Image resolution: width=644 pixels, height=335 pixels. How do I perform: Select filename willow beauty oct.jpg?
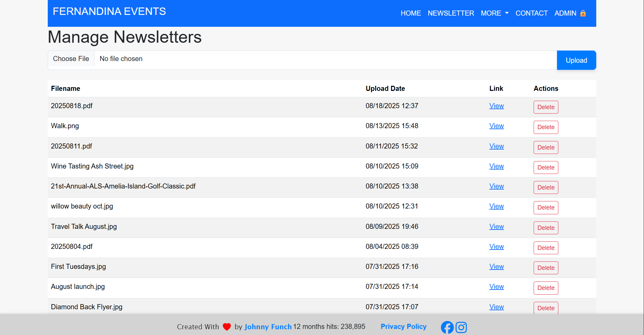82,206
